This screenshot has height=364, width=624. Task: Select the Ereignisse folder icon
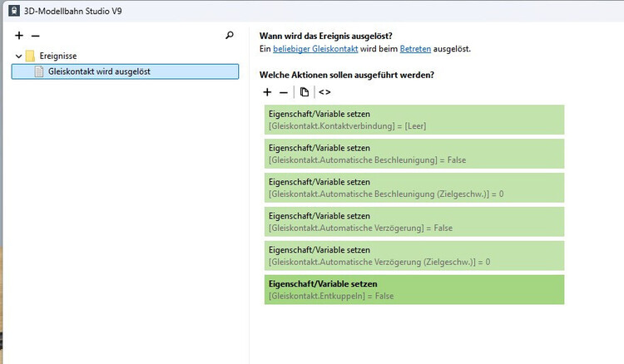pyautogui.click(x=30, y=56)
